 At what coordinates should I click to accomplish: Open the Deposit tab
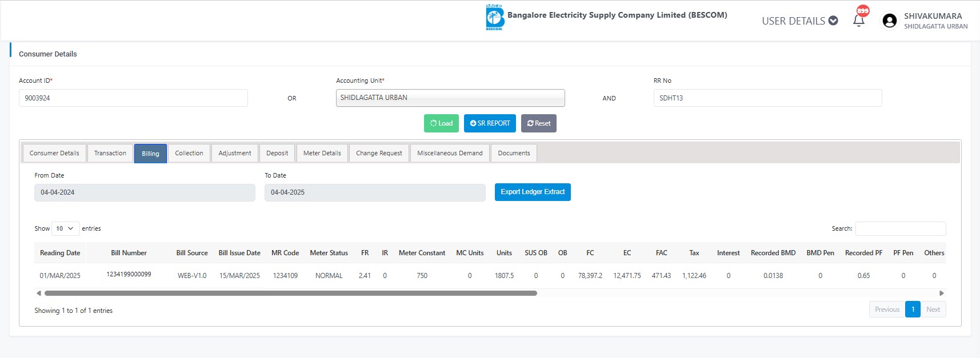tap(277, 153)
